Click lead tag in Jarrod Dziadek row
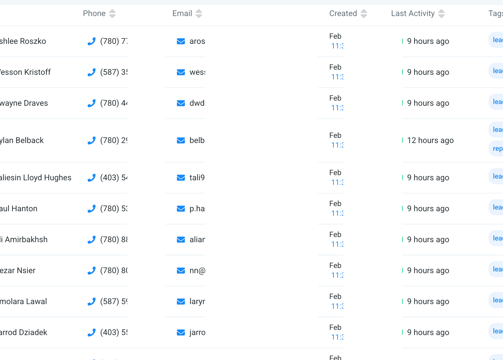Image resolution: width=503 pixels, height=360 pixels. [x=496, y=331]
